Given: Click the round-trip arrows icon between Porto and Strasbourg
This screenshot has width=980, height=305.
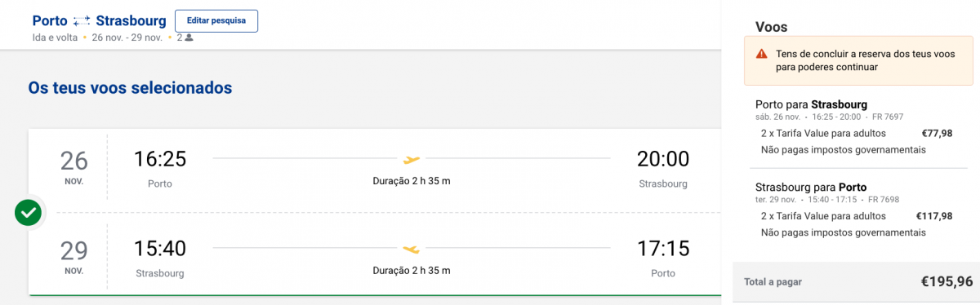Looking at the screenshot, I should click(x=82, y=20).
